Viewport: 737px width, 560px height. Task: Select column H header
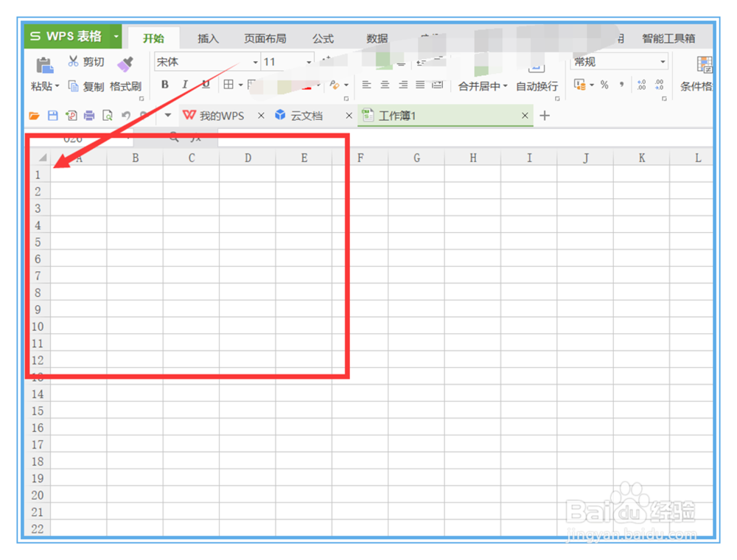point(473,158)
